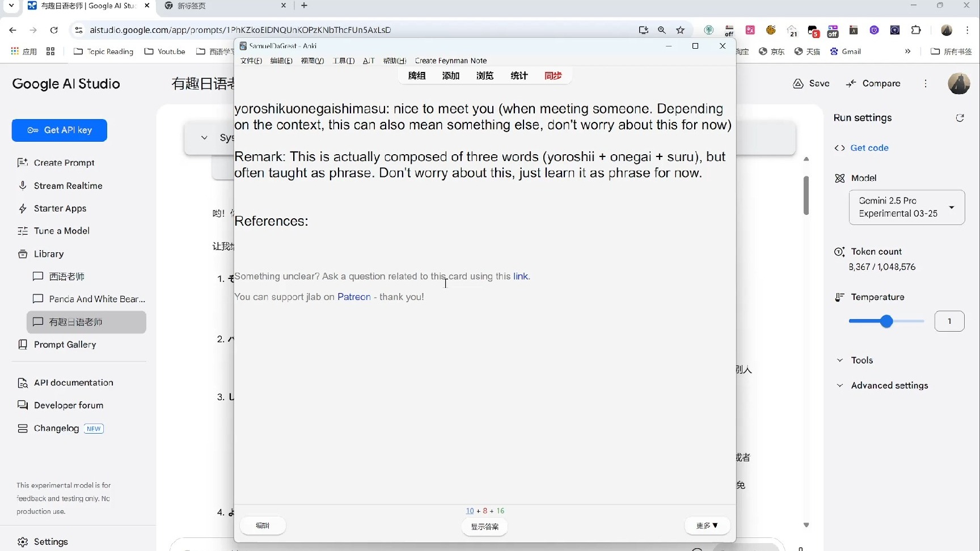
Task: Open the Youtube bookmark folder
Action: coord(165,52)
